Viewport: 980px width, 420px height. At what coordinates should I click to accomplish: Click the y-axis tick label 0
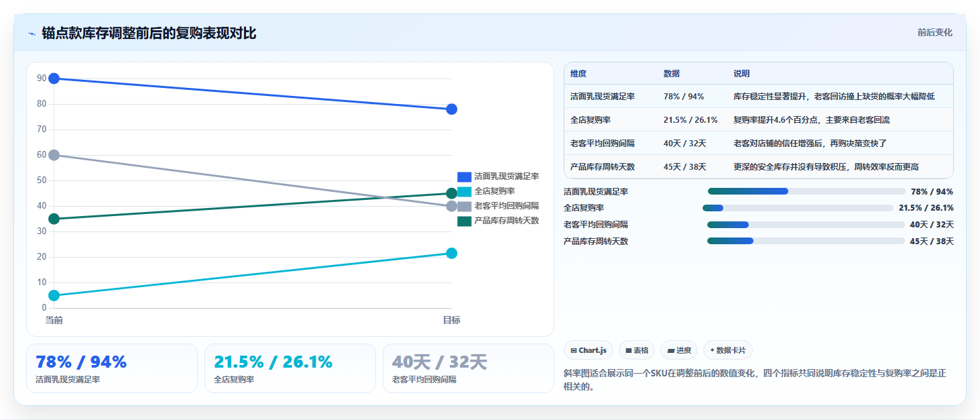click(44, 308)
